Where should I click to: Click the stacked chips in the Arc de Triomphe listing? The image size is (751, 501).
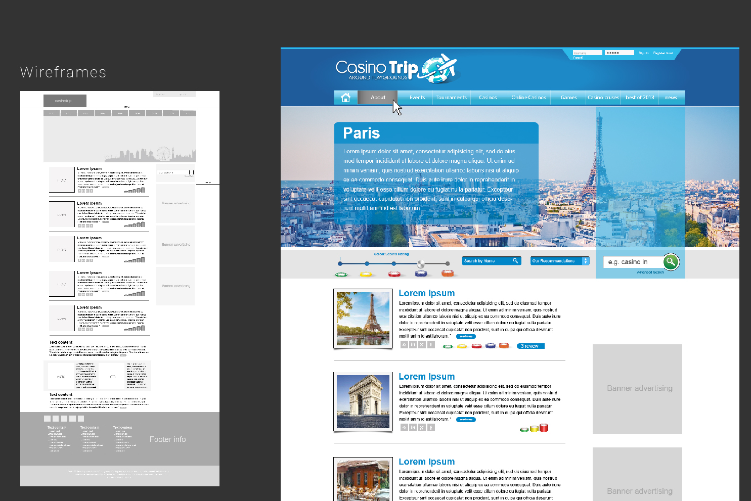click(x=534, y=428)
